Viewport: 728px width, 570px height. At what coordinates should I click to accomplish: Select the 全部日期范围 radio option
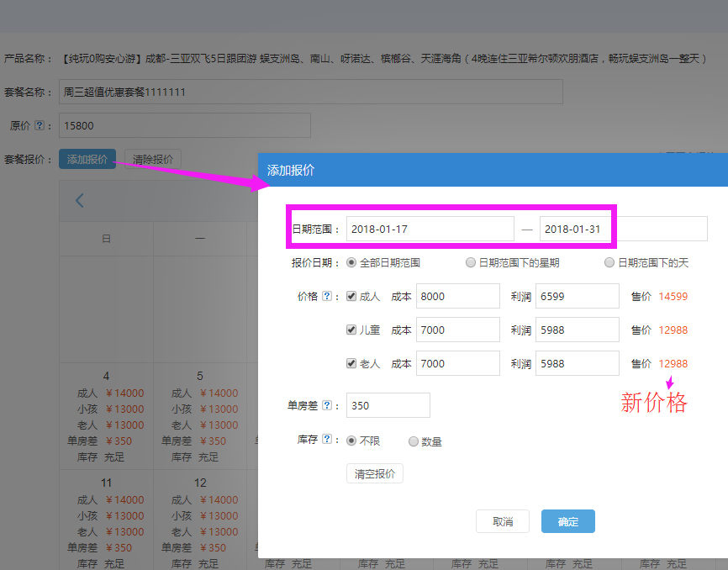click(x=351, y=263)
